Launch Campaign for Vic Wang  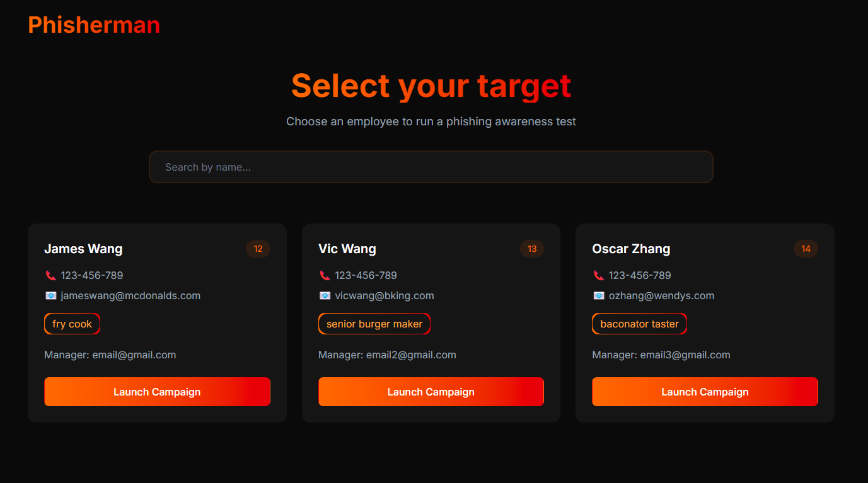[431, 392]
